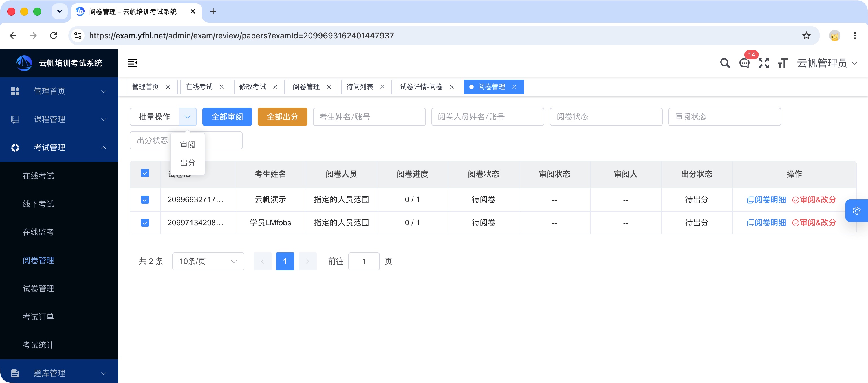Focus the 前往 page number field
Viewport: 868px width, 383px height.
pos(363,261)
